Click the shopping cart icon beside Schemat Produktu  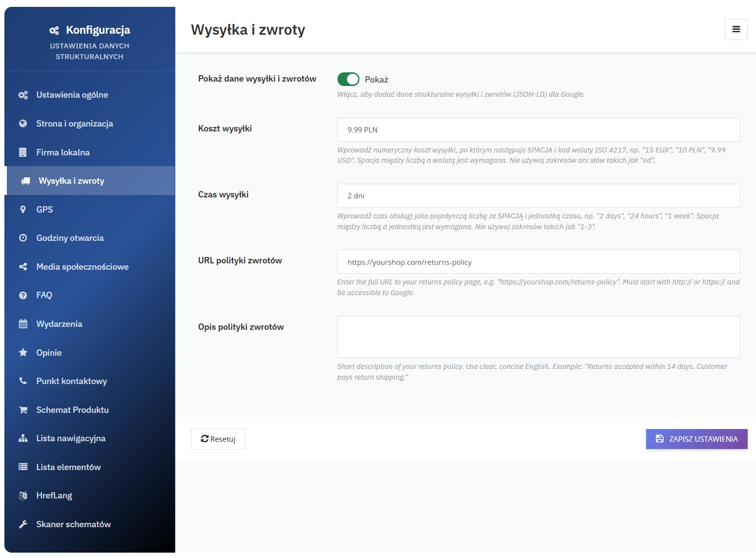tap(23, 410)
